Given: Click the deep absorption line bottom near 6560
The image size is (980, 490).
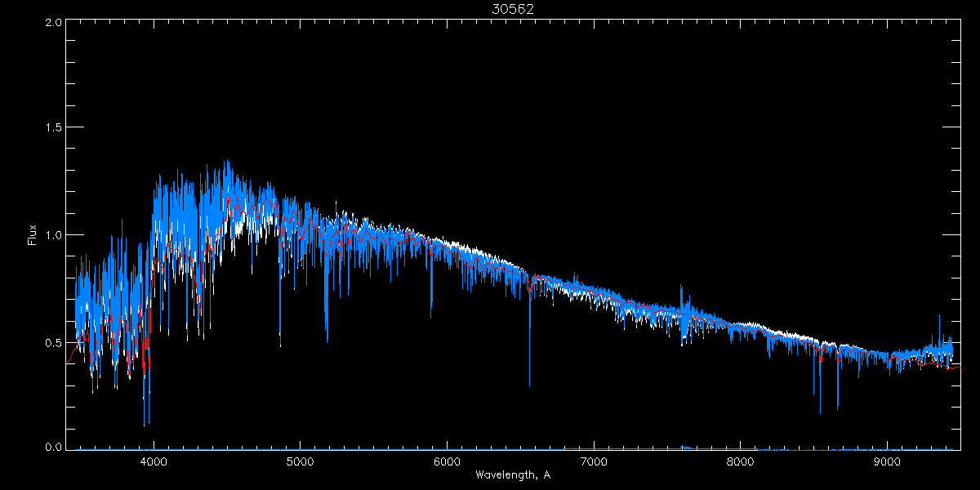Looking at the screenshot, I should [529, 385].
